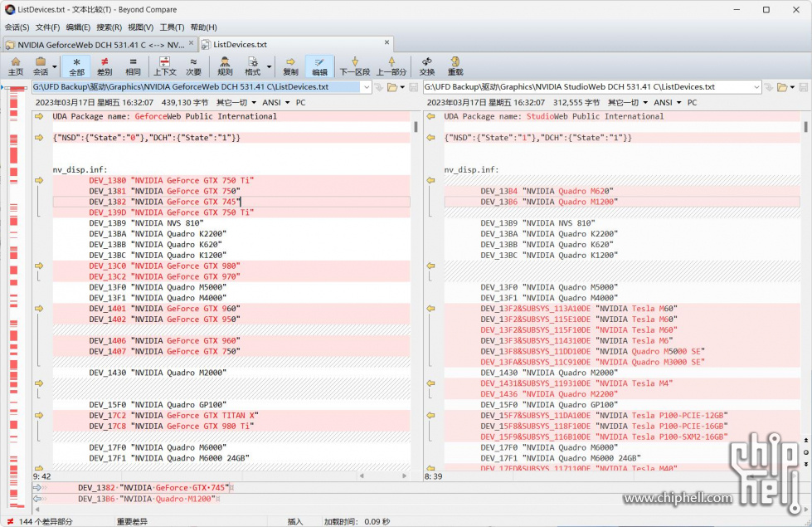812x527 pixels.
Task: Click the right pane save disk icon
Action: (803, 87)
